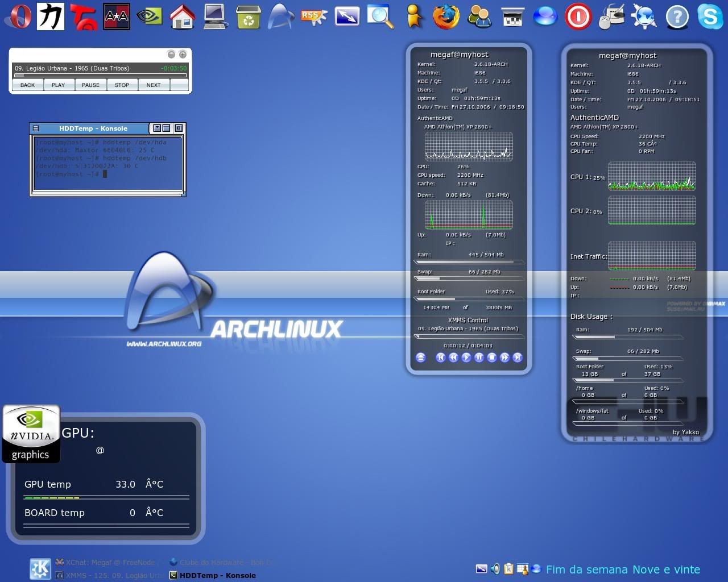This screenshot has width=728, height=582.
Task: Click the volume speaker tray icon
Action: [495, 569]
